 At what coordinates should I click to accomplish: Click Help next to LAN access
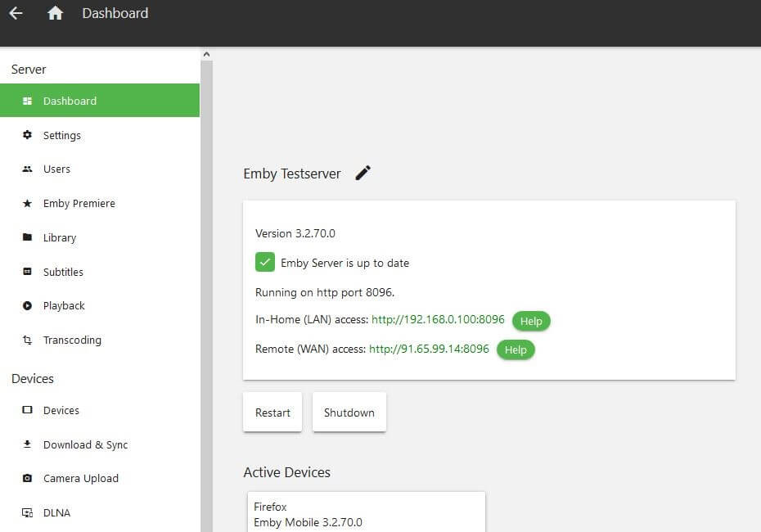531,321
